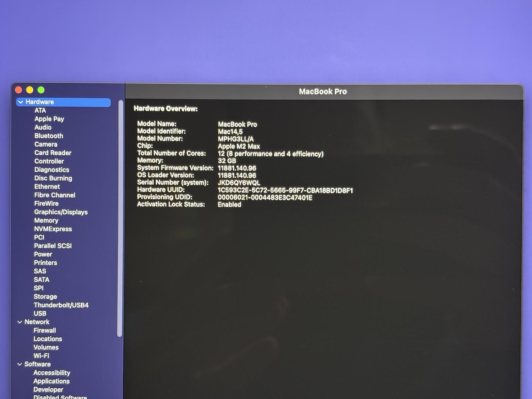Collapse the Hardware section chevron
Screen dimensions: 532x399
pos(21,102)
